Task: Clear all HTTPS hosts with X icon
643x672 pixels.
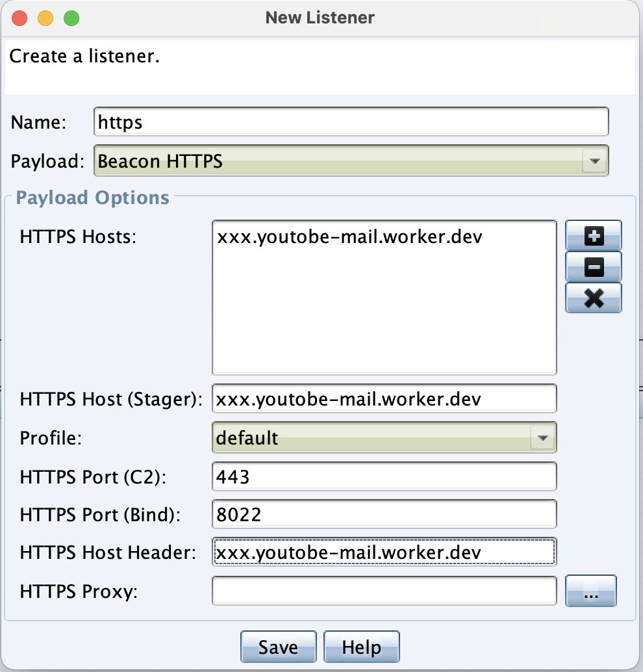Action: (594, 298)
